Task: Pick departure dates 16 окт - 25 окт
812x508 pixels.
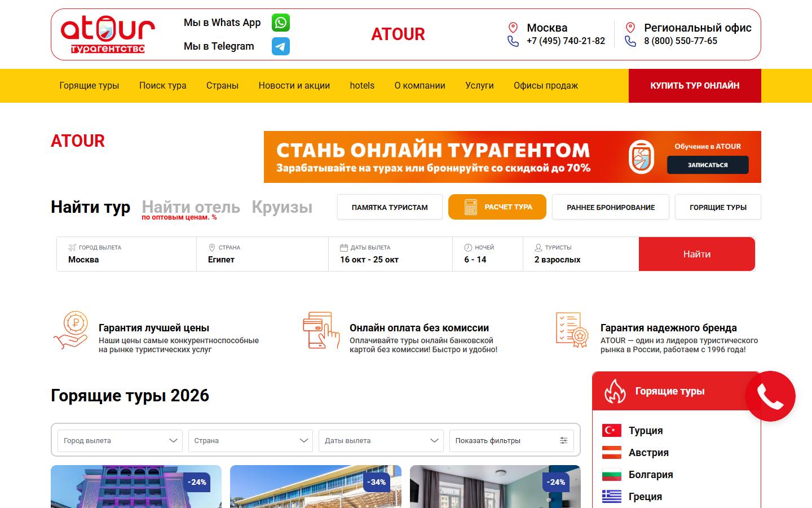Action: coord(390,254)
